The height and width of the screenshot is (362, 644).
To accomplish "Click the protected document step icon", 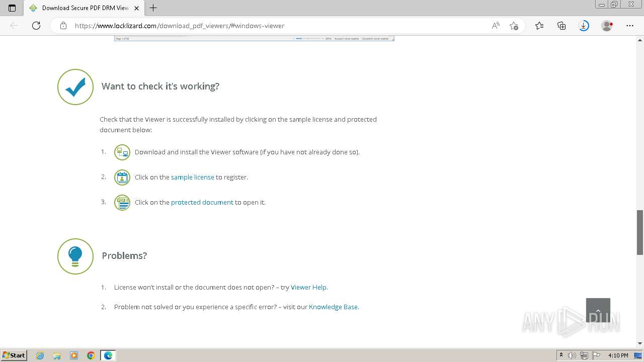I will [122, 203].
